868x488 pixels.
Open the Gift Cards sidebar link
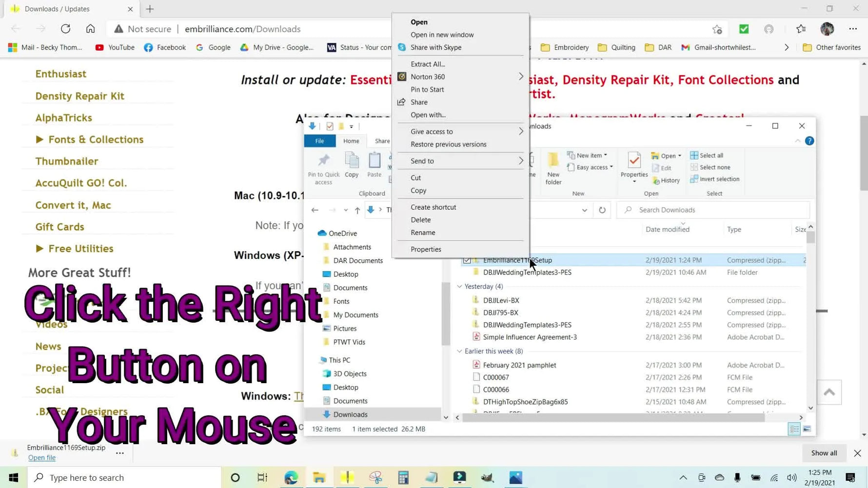click(59, 227)
